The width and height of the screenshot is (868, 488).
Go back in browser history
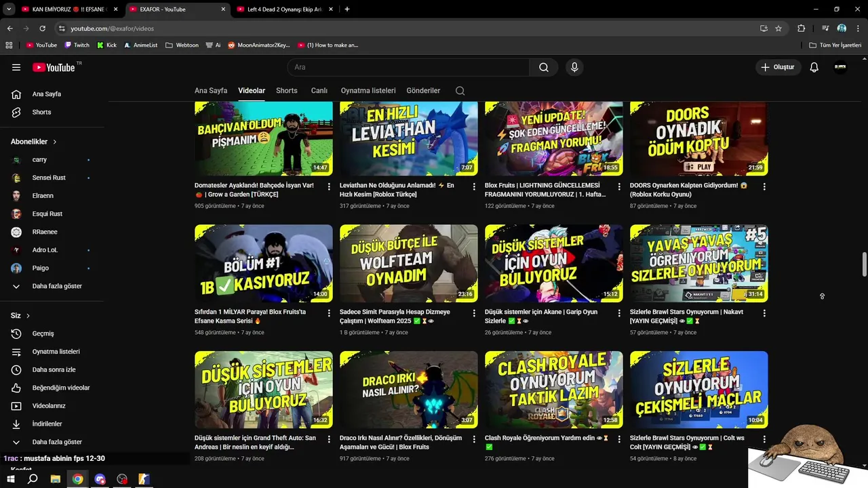click(x=9, y=28)
